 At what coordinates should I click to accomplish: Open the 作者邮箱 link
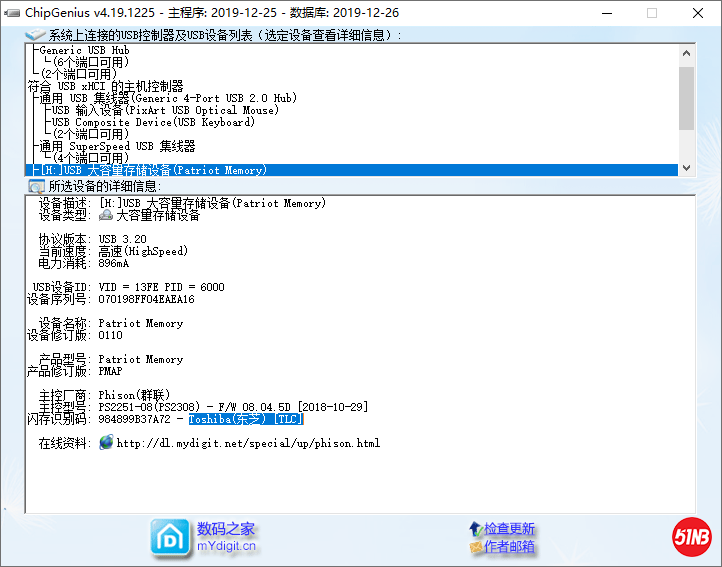click(x=509, y=547)
